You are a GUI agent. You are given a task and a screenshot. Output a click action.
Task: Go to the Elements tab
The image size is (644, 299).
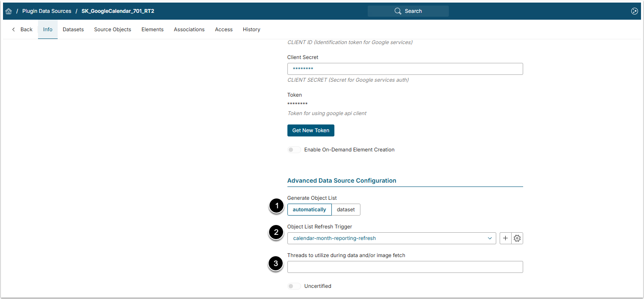(x=152, y=30)
